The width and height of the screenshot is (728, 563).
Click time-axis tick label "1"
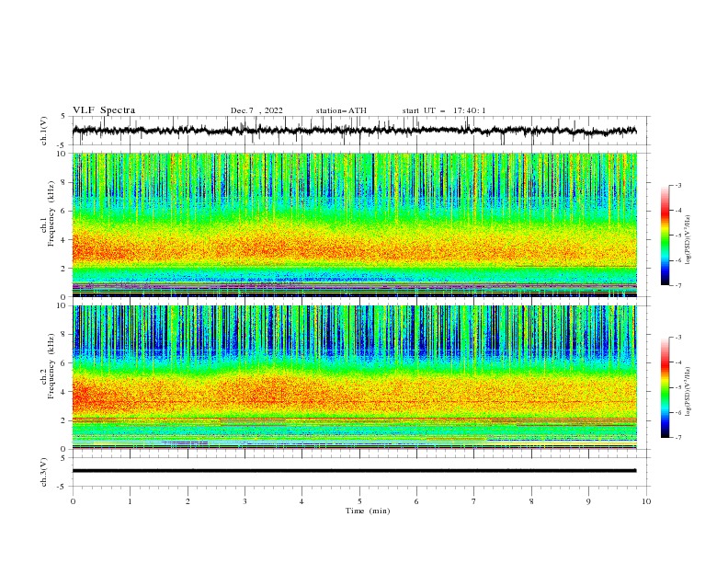tap(130, 501)
